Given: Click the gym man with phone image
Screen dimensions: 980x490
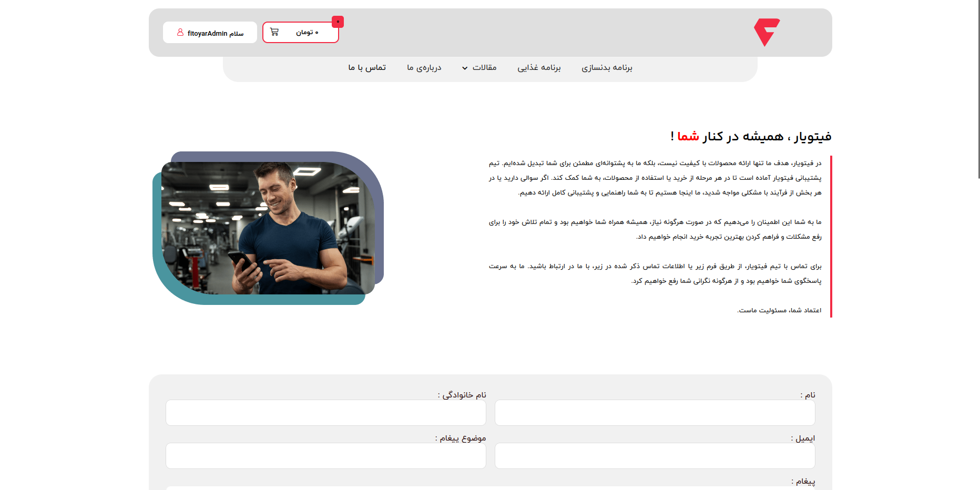Looking at the screenshot, I should coord(268,228).
